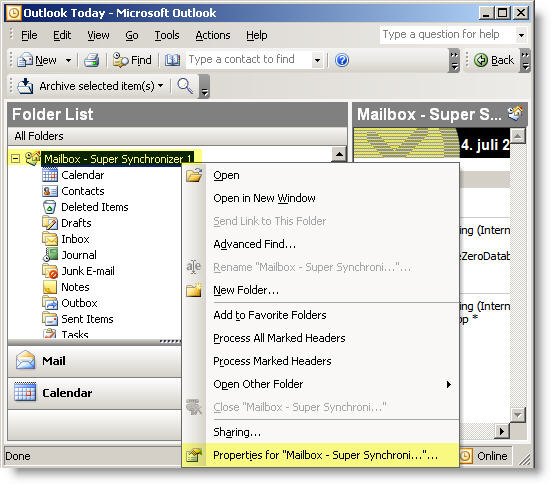Open the Tools menu
551x484 pixels.
click(x=167, y=35)
